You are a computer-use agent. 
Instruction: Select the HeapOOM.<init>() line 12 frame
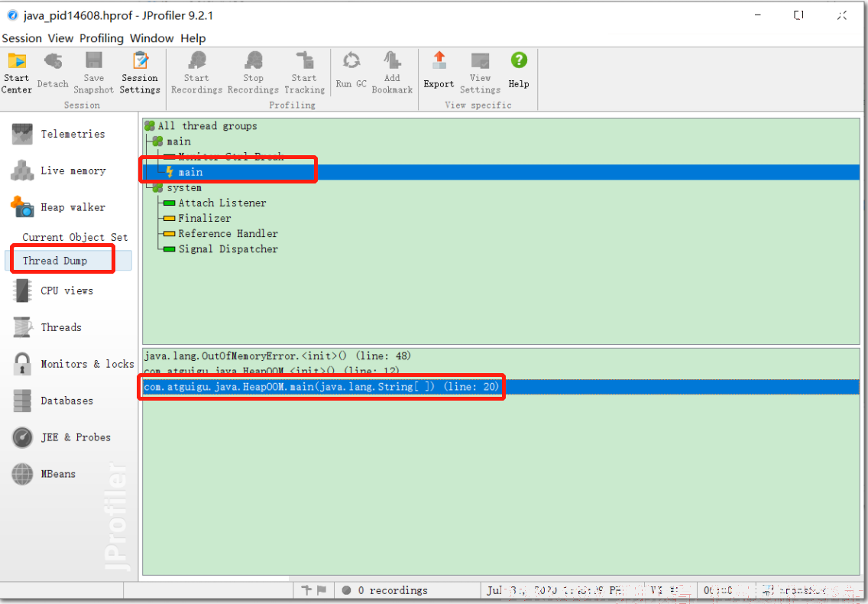pyautogui.click(x=271, y=371)
